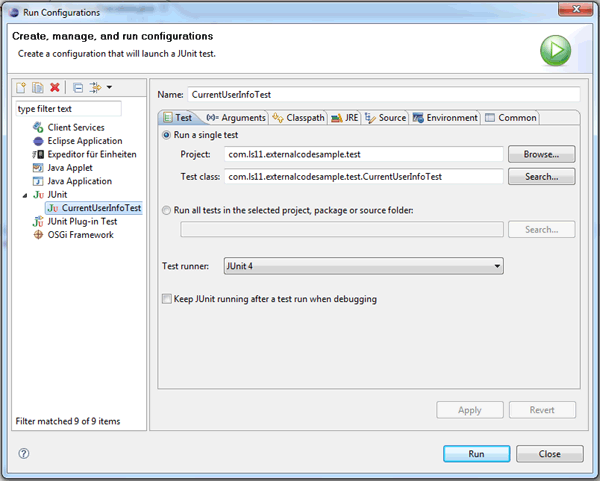Click the Duplicate launch configuration icon
The width and height of the screenshot is (600, 481).
pyautogui.click(x=38, y=88)
